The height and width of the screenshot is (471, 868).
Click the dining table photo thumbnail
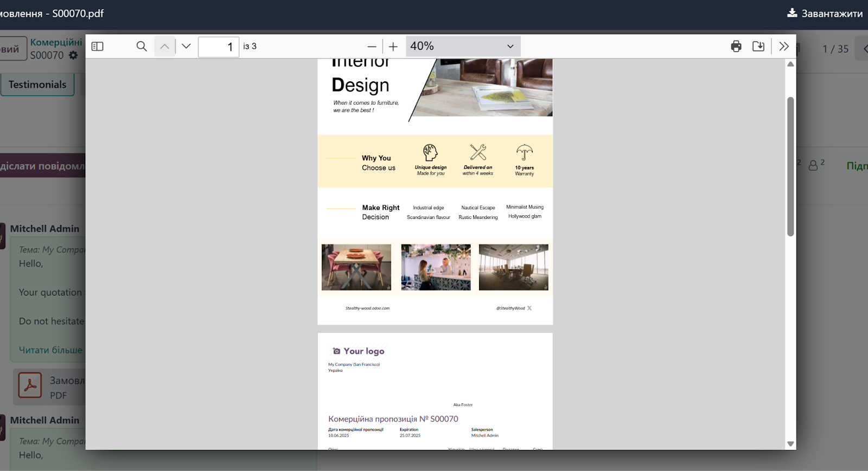click(x=356, y=267)
